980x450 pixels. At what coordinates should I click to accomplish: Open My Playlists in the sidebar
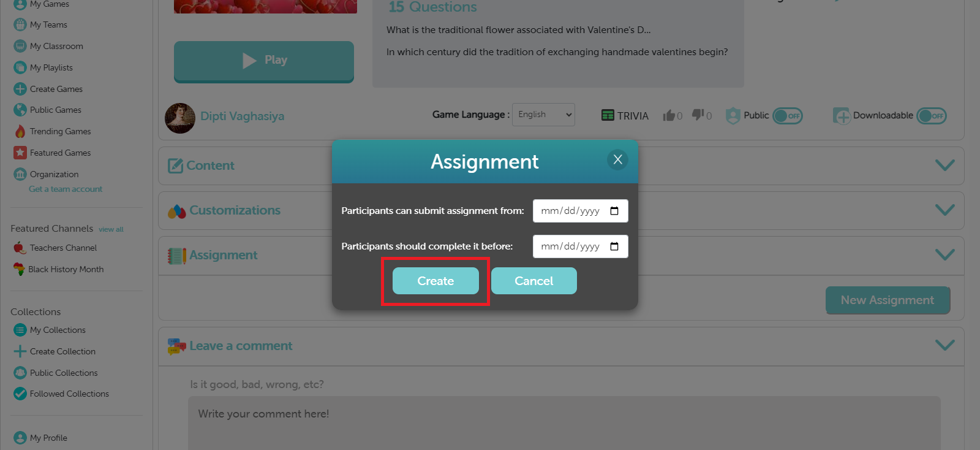click(51, 67)
